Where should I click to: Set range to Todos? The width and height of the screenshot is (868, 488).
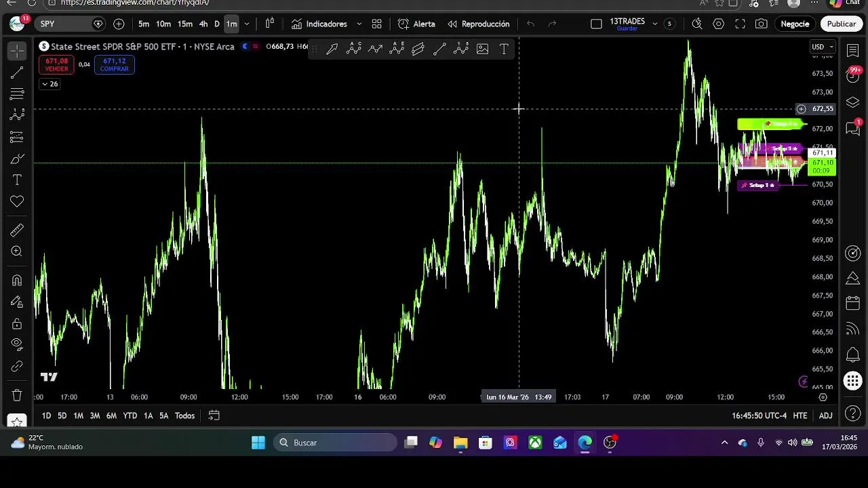(x=184, y=415)
